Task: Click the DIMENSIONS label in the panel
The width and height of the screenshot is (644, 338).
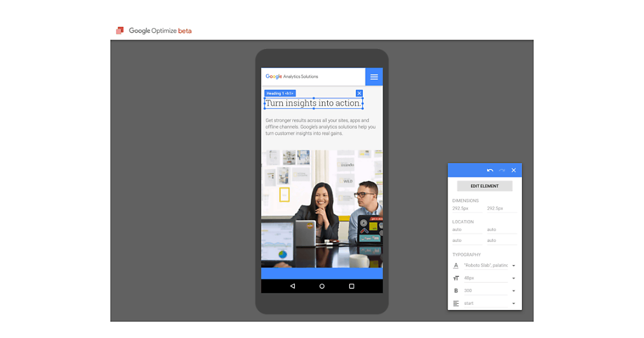Action: pyautogui.click(x=465, y=201)
